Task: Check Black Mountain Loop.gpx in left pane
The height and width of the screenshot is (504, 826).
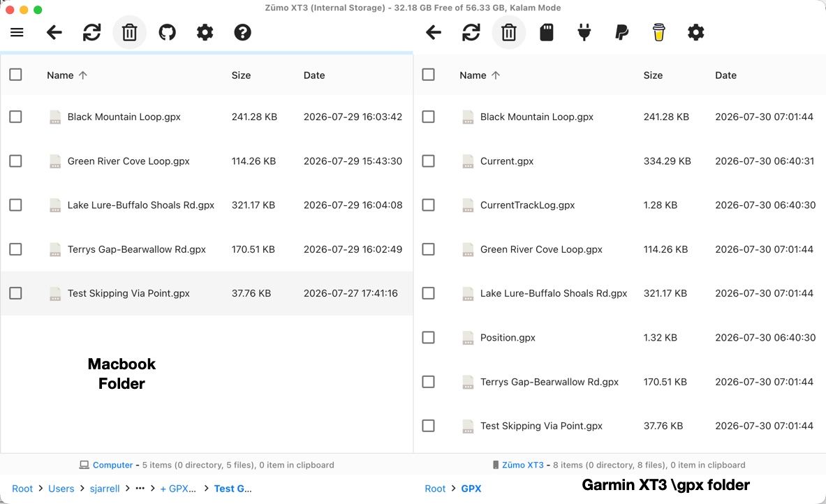Action: pos(16,117)
